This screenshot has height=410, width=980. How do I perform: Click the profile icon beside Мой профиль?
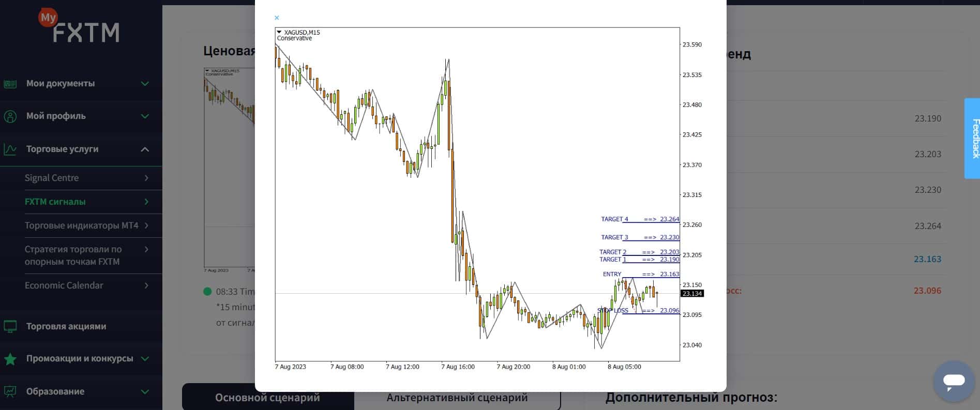pyautogui.click(x=10, y=116)
